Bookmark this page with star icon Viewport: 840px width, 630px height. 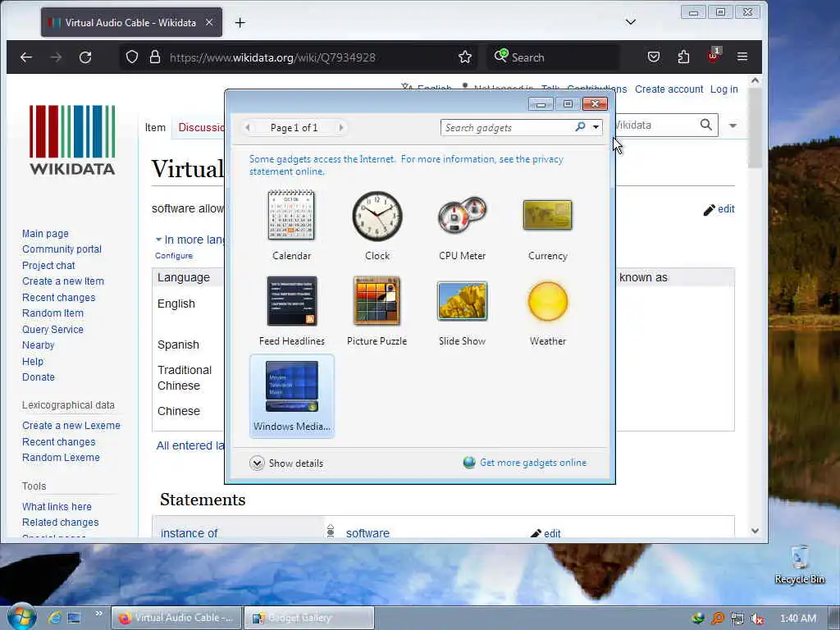click(465, 57)
